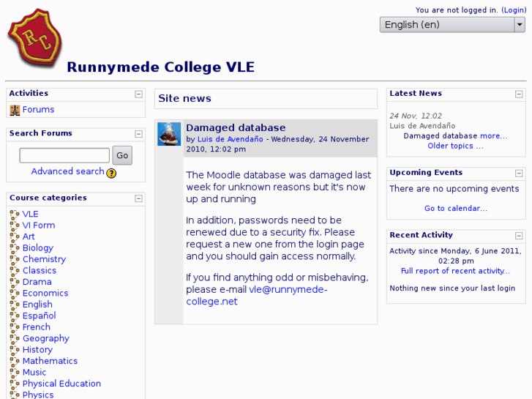Screen dimensions: 532x399
Task: Click the category icon beside Mathematics
Action: click(x=15, y=361)
